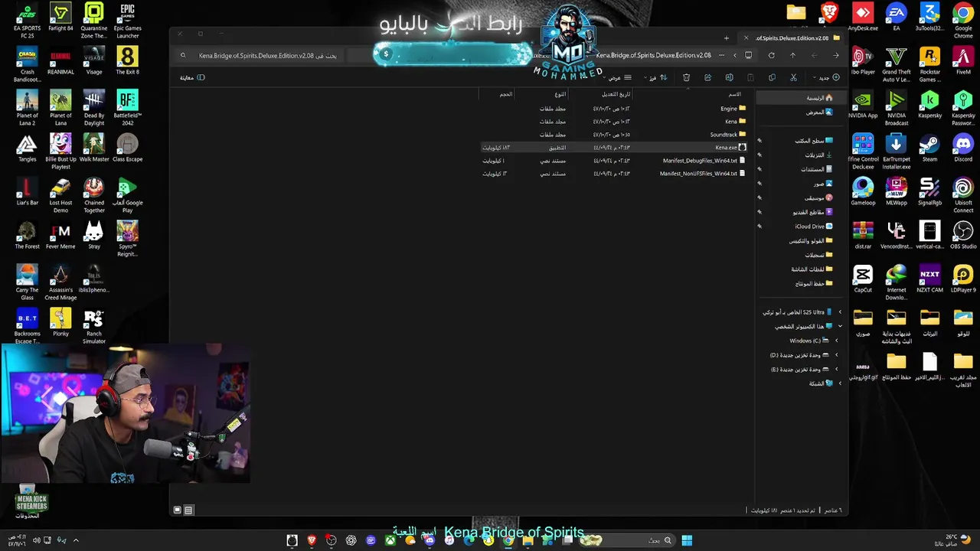The width and height of the screenshot is (980, 551).
Task: Click the address bar ellipsis menu
Action: click(721, 55)
